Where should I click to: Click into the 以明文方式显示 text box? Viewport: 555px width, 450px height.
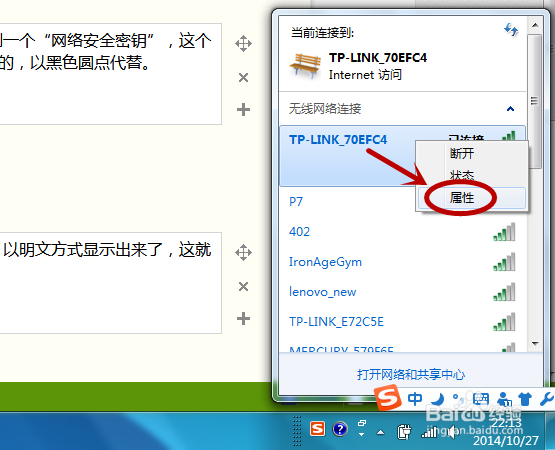click(110, 283)
